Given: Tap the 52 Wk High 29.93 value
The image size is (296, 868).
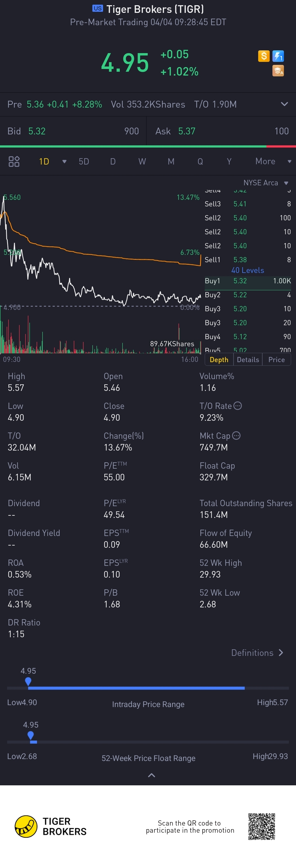Looking at the screenshot, I should pos(210,575).
